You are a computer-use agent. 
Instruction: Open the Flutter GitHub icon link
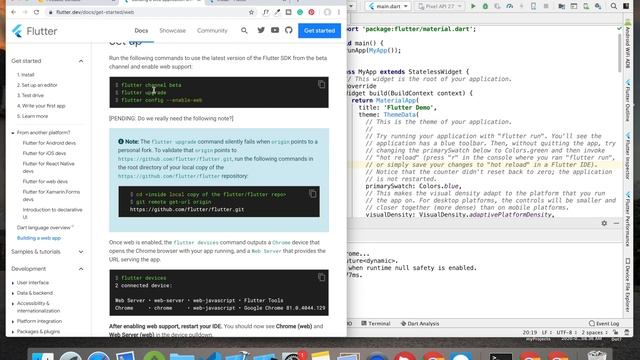tap(289, 30)
